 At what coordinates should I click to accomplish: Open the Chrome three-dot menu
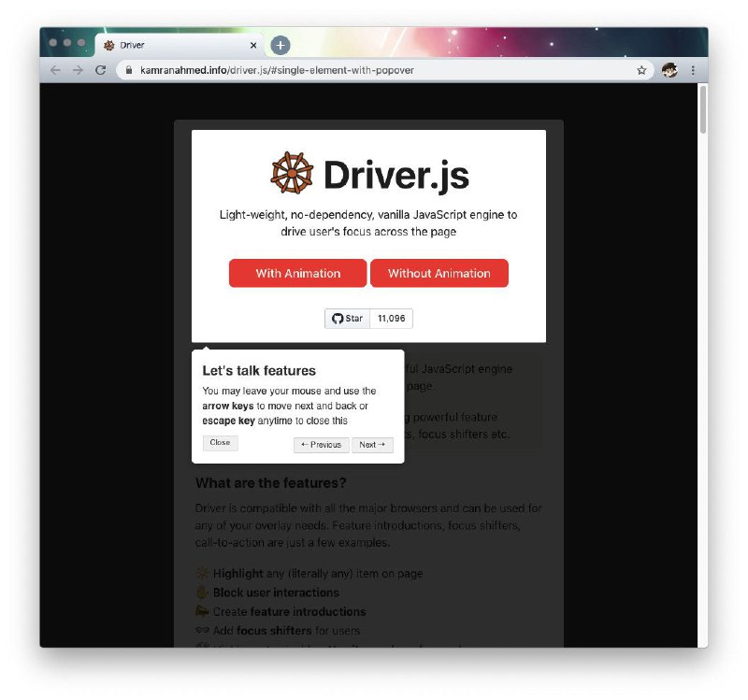pyautogui.click(x=693, y=70)
